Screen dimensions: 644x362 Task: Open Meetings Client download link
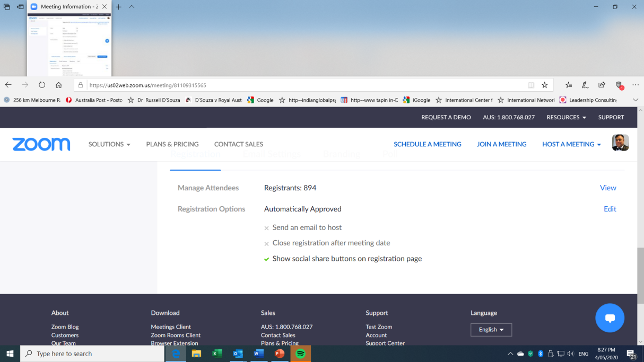171,327
